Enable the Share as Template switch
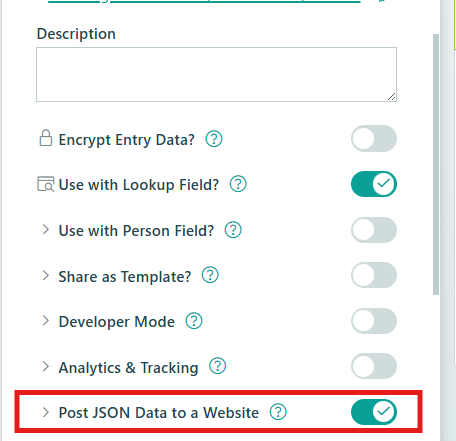 (374, 275)
